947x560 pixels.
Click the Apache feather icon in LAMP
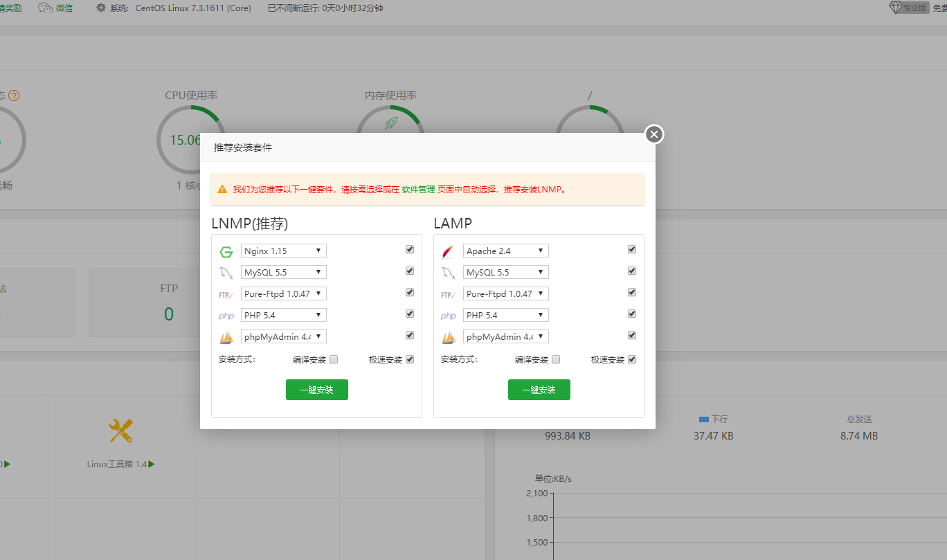point(449,252)
